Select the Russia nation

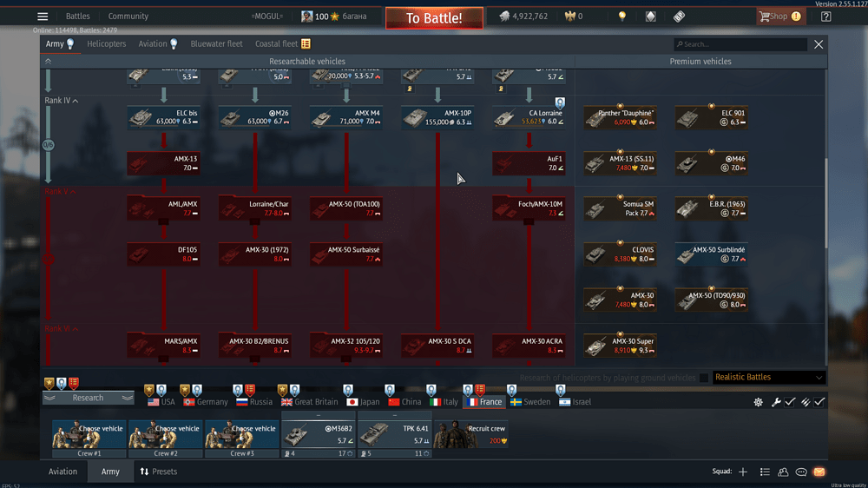point(254,402)
